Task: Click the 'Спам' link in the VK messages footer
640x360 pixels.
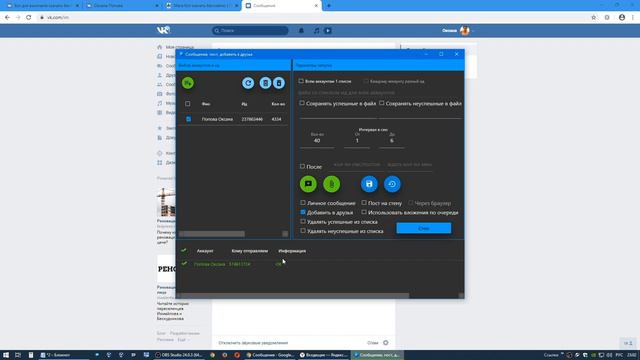Action: tap(373, 343)
